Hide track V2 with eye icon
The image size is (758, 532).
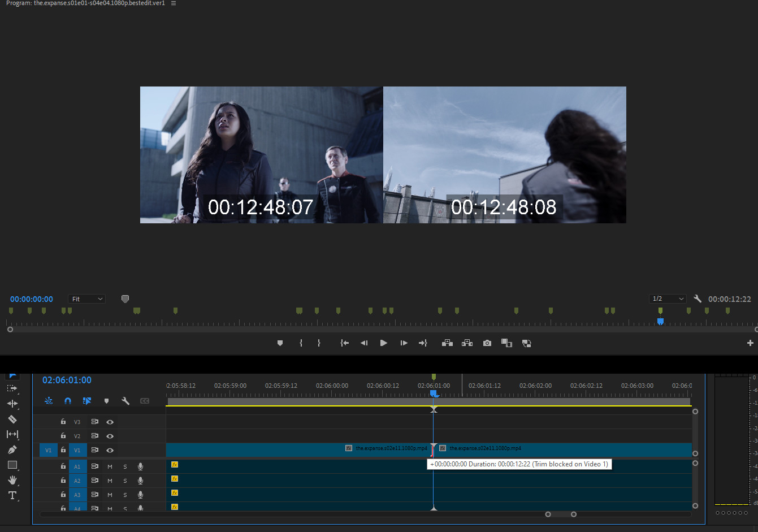pos(110,436)
